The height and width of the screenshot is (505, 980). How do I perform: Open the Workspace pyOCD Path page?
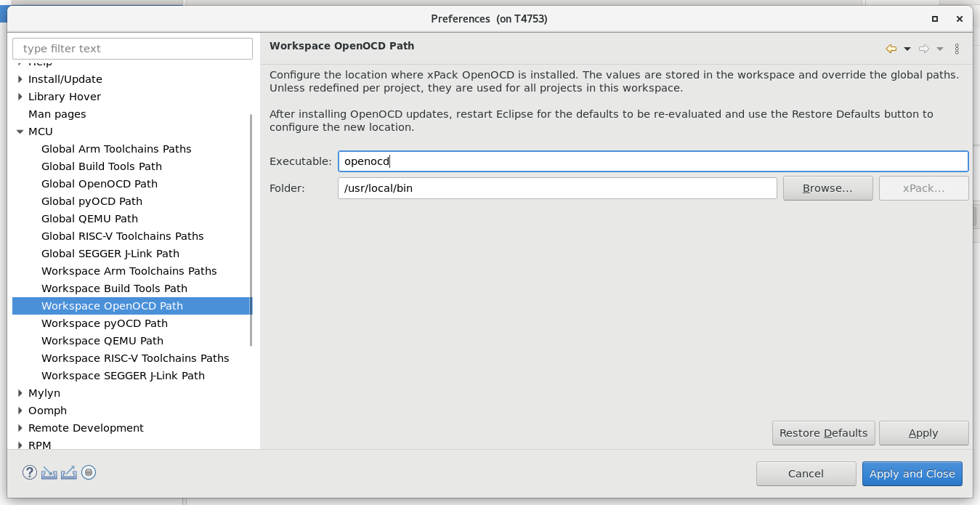click(x=105, y=323)
